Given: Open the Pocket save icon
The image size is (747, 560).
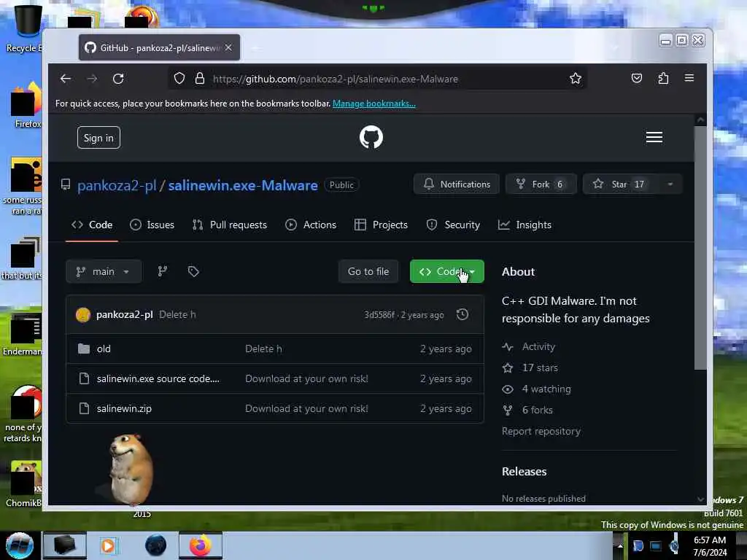Looking at the screenshot, I should pyautogui.click(x=636, y=78).
